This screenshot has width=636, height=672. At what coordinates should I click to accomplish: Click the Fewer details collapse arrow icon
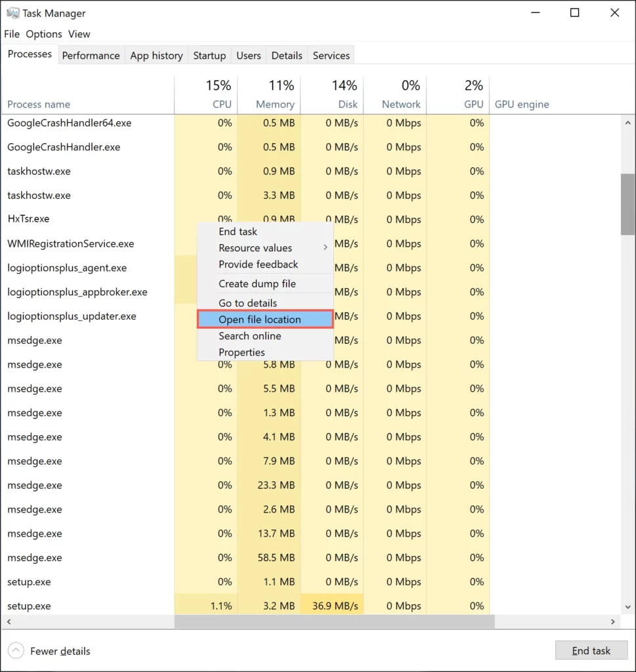coord(16,650)
